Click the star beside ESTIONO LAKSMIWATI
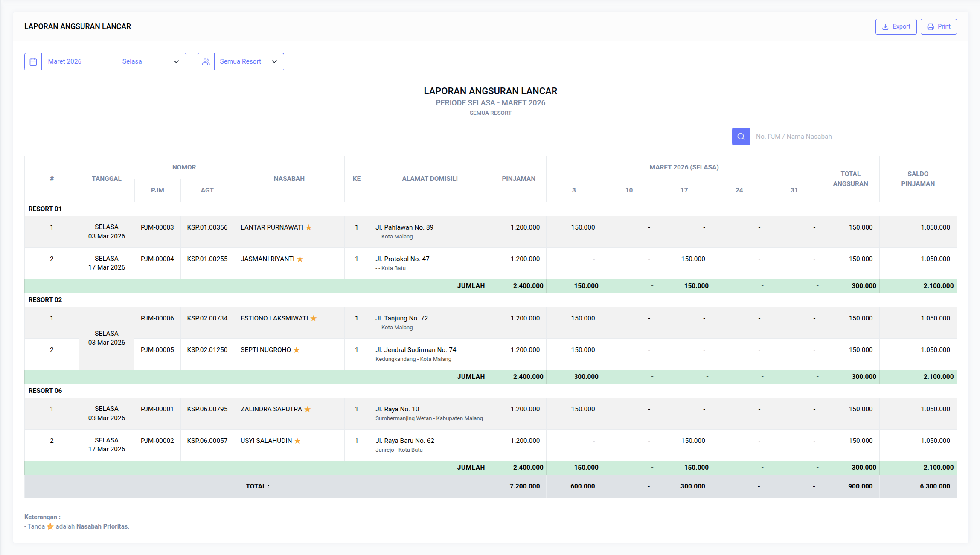The height and width of the screenshot is (555, 980). [x=314, y=318]
